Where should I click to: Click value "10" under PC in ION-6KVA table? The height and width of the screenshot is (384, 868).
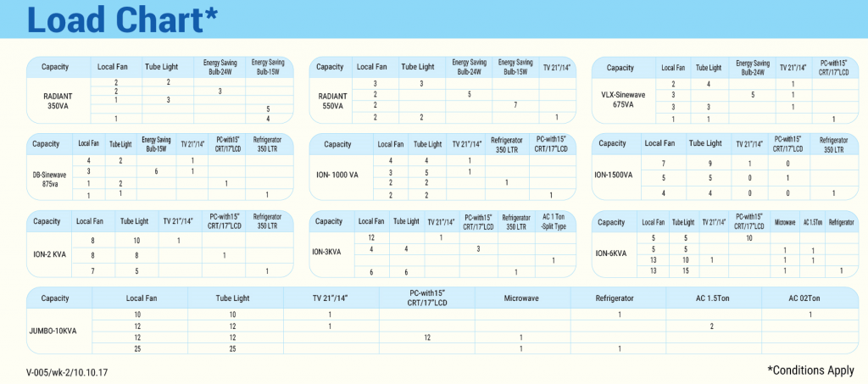point(749,238)
